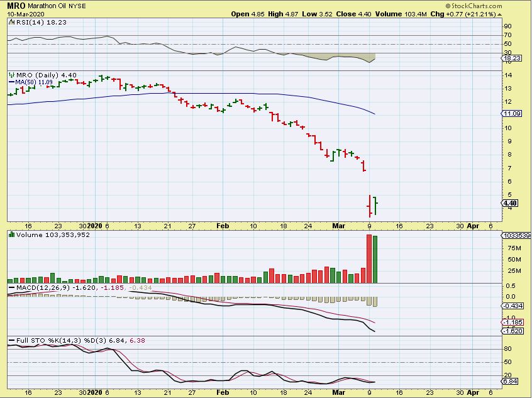Click the blue line swatch for MA(50)
Image resolution: width=532 pixels, height=398 pixels.
click(x=11, y=82)
